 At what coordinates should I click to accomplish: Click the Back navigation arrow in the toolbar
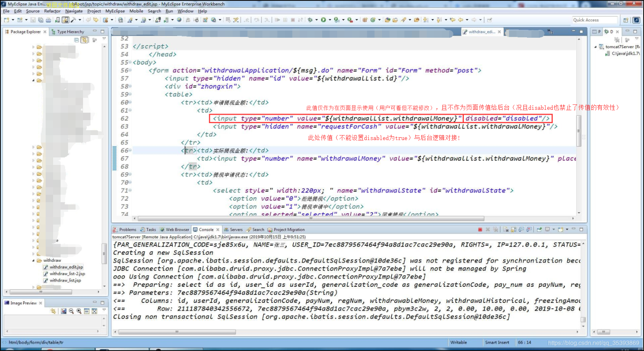pos(460,20)
